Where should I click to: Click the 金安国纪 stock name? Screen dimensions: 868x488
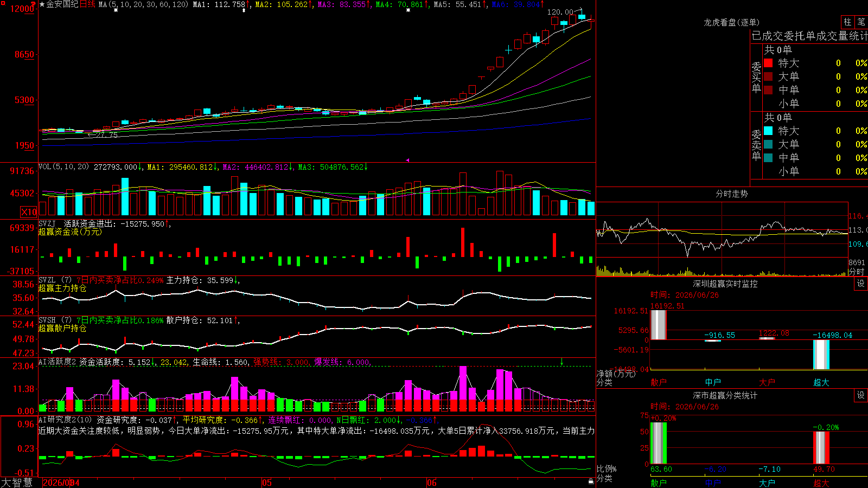coord(62,4)
